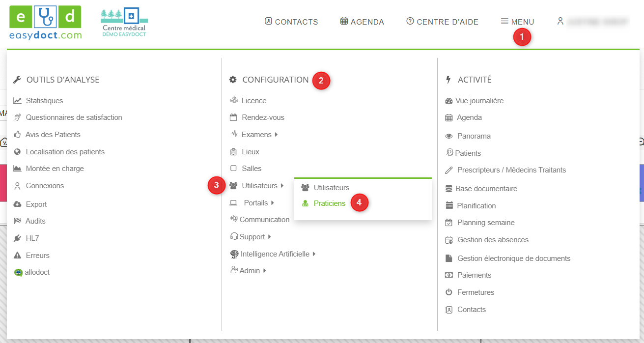
Task: Click the easydoct.com logo
Action: (x=45, y=23)
